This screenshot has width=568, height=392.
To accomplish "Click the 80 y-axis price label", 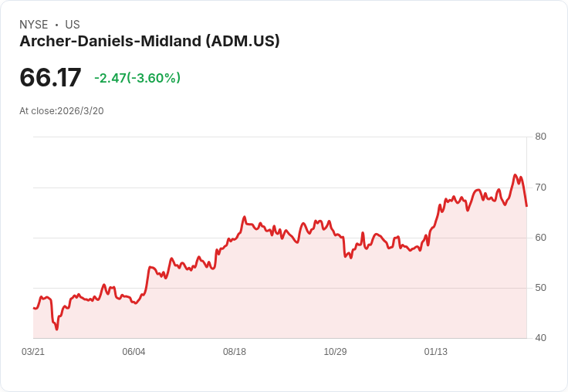I will [540, 137].
